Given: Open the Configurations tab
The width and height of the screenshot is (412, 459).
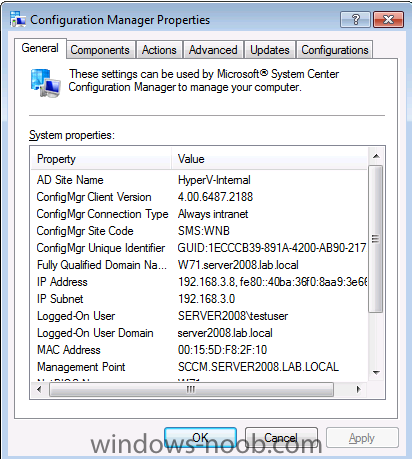Looking at the screenshot, I should click(335, 50).
